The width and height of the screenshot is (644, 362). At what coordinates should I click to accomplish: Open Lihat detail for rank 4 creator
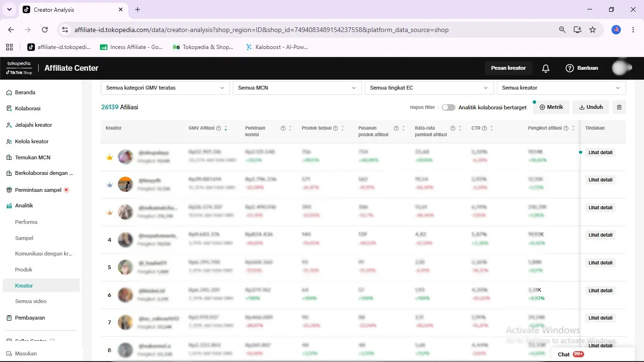point(601,235)
